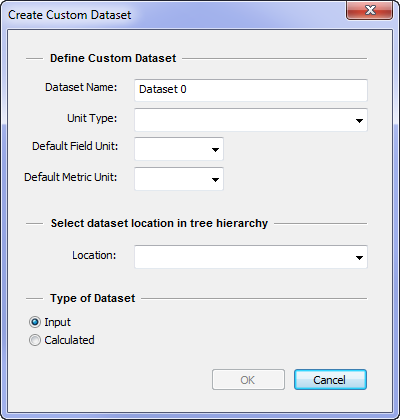Close the Create Custom Dataset dialog
Screen dimensions: 400x420
coord(370,10)
